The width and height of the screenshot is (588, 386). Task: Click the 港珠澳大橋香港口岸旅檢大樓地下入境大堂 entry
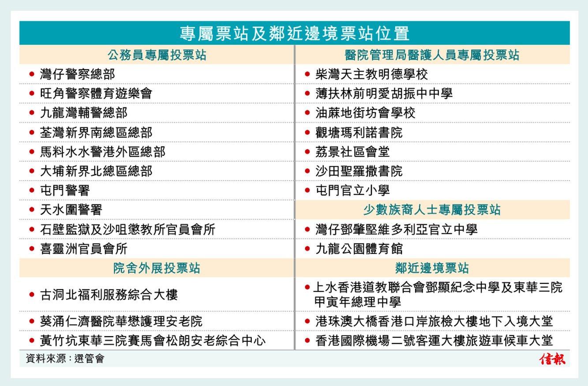[434, 321]
